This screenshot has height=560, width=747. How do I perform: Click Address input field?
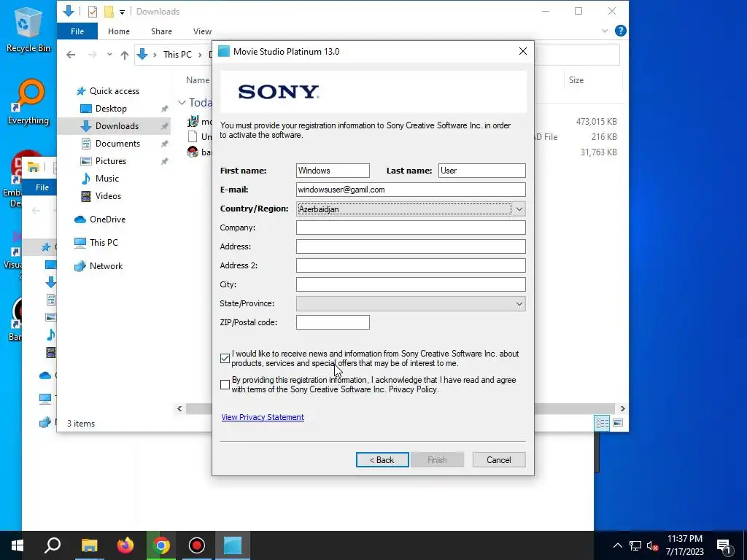(411, 246)
